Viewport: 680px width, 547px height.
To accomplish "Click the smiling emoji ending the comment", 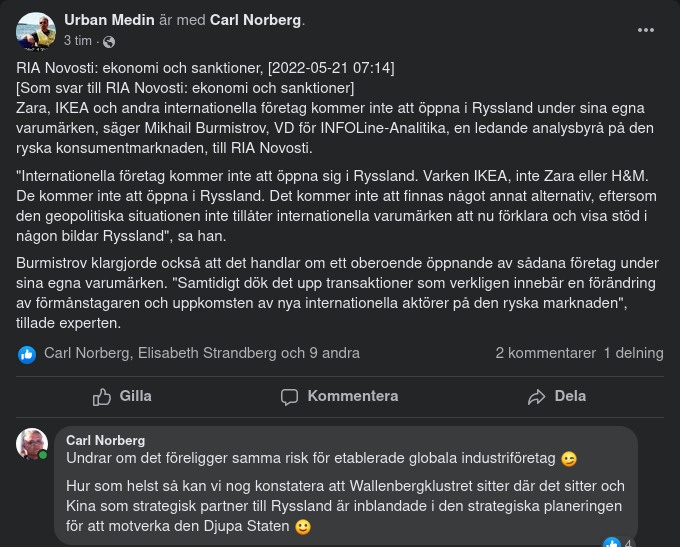I will click(x=304, y=526).
